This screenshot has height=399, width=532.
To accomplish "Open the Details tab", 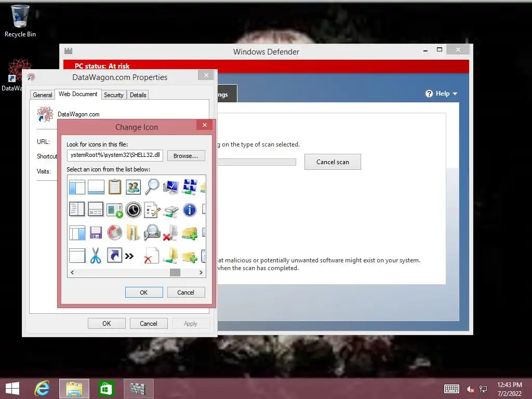I will 138,95.
